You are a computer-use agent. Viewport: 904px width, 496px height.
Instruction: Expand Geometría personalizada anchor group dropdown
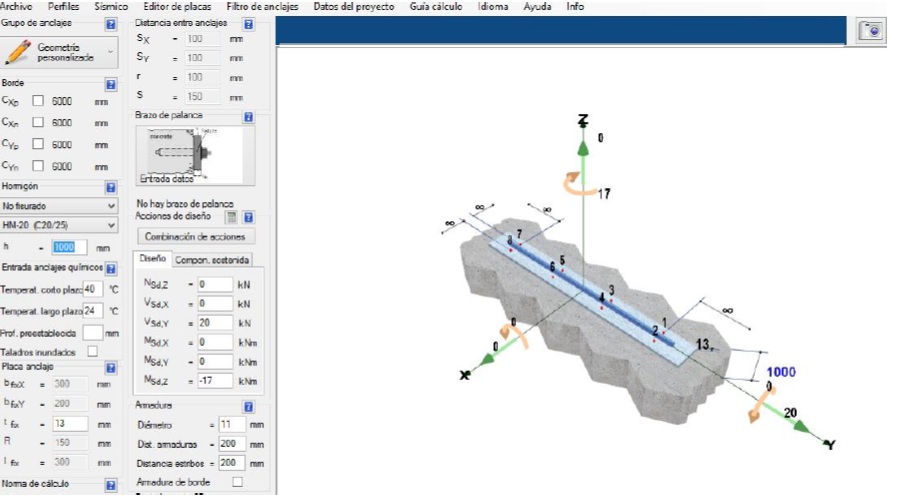click(x=110, y=53)
